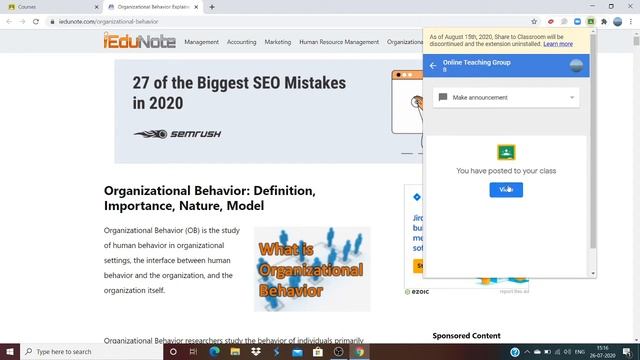Click the ezoic label under the side ad
The image size is (640, 360).
tap(417, 292)
